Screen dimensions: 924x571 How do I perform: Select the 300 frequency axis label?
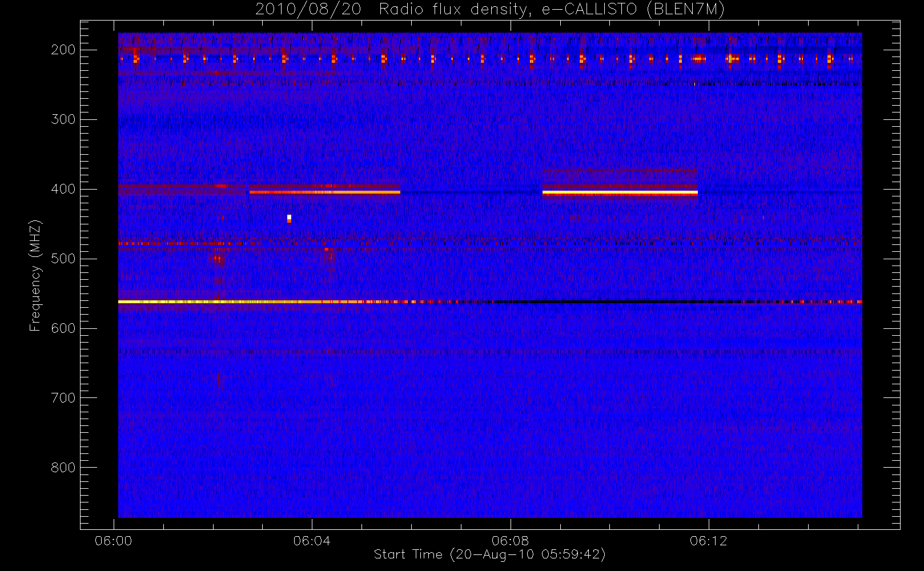tap(63, 119)
